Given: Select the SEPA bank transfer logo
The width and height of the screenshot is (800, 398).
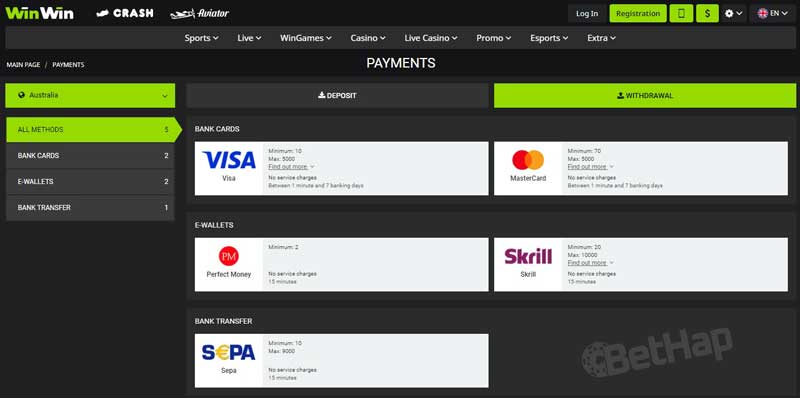Looking at the screenshot, I should pyautogui.click(x=229, y=352).
